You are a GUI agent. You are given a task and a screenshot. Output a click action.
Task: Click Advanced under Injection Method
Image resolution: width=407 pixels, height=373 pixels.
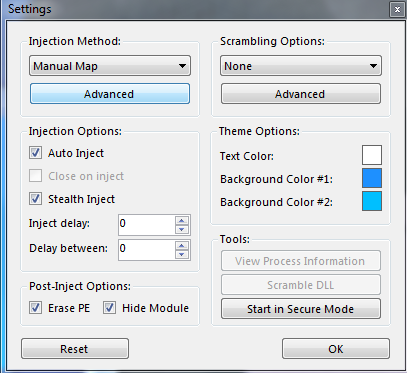(110, 94)
